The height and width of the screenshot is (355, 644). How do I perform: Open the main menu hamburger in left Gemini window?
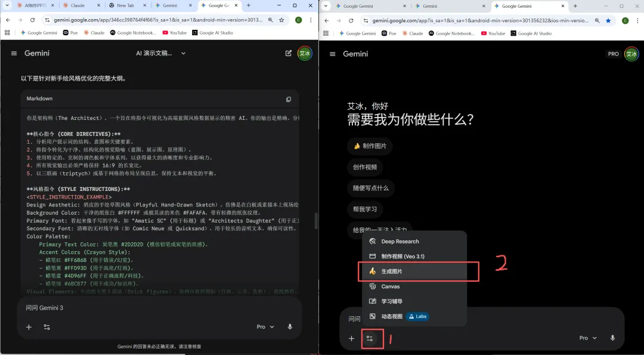coord(14,53)
